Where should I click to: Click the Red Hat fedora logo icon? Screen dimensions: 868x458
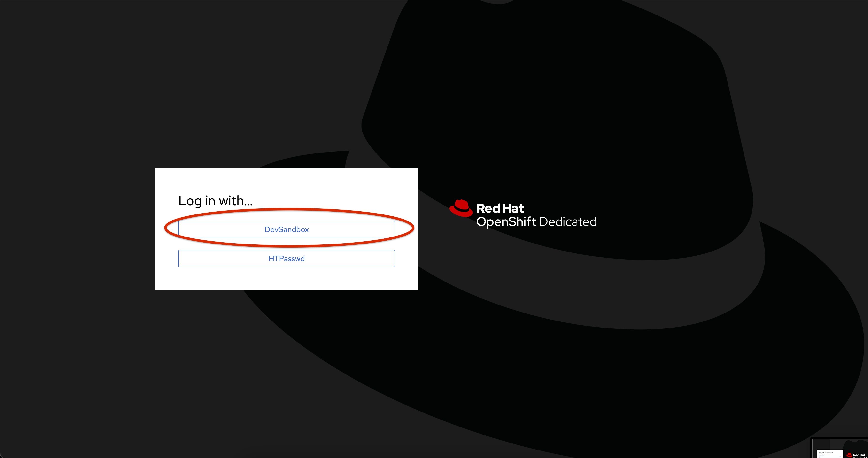(461, 208)
